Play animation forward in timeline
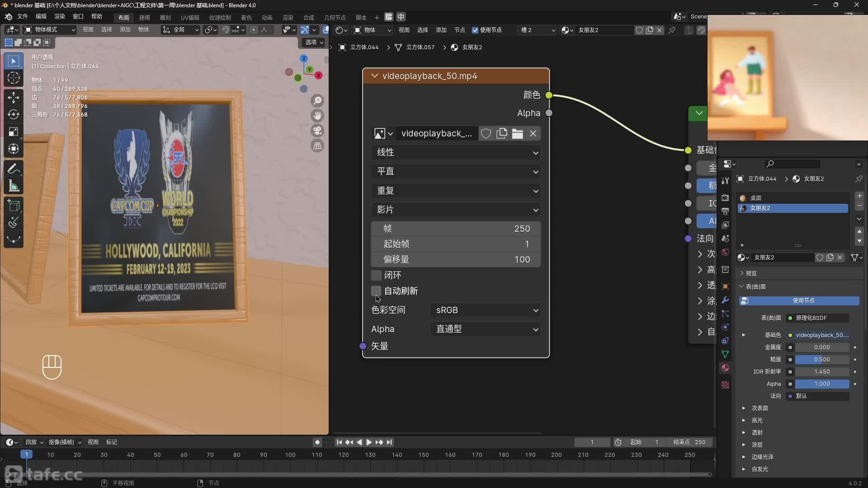This screenshot has height=488, width=868. tap(368, 442)
